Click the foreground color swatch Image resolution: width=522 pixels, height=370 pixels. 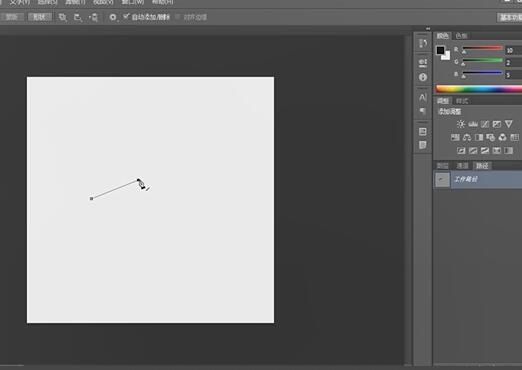coord(440,50)
